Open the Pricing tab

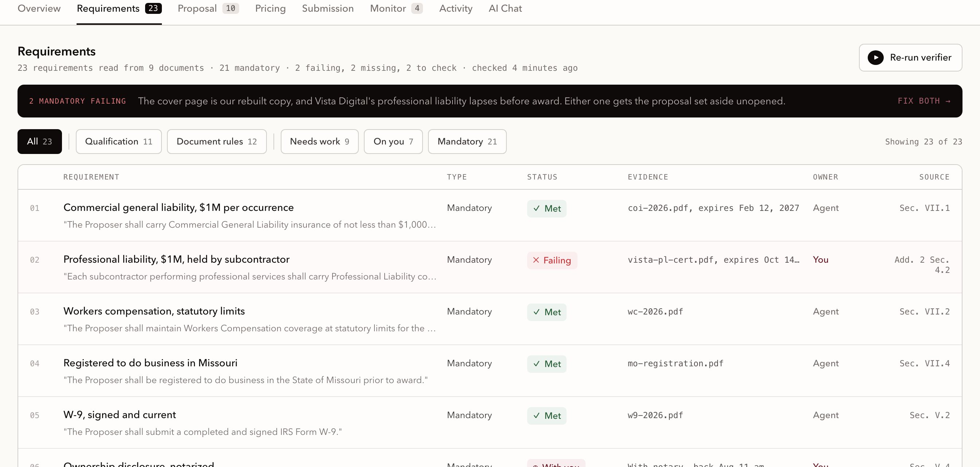[270, 8]
